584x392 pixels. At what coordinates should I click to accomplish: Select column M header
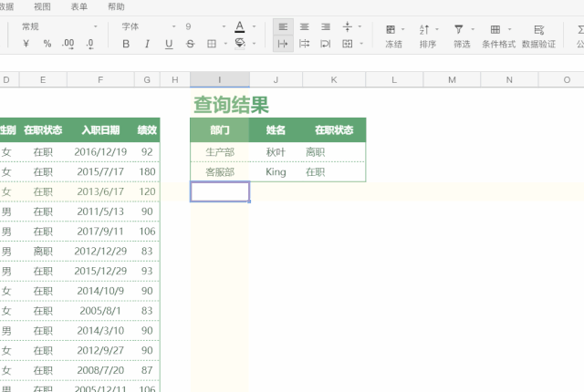click(452, 79)
